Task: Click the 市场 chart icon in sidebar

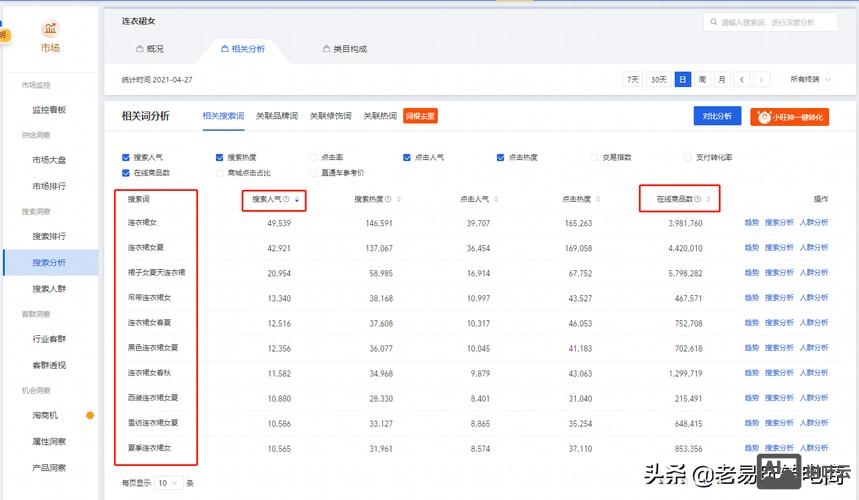Action: tap(50, 28)
